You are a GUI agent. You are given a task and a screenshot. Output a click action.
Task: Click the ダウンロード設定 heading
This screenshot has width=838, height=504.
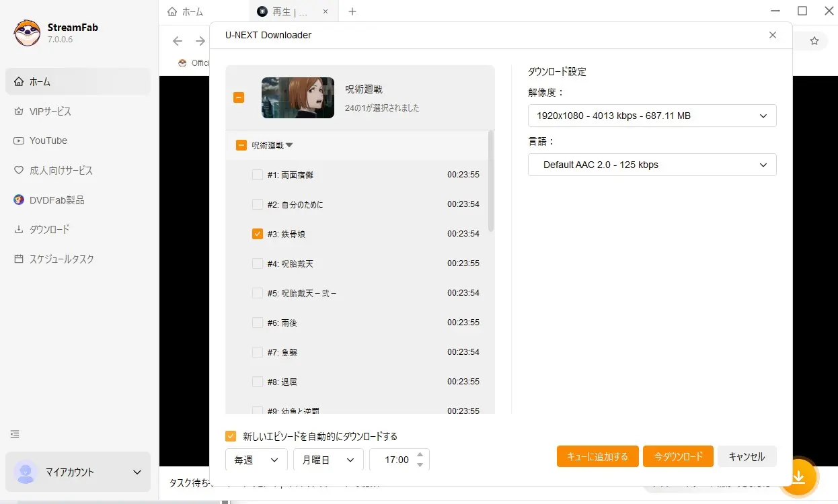click(x=557, y=72)
